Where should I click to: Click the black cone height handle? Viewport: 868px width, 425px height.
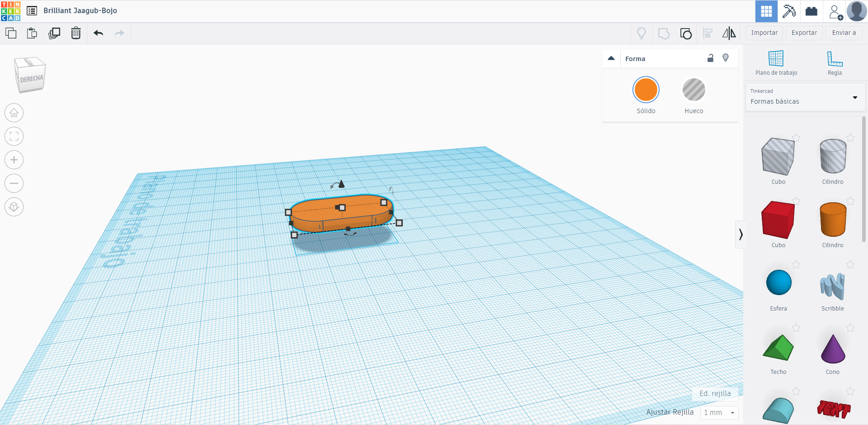(x=341, y=184)
